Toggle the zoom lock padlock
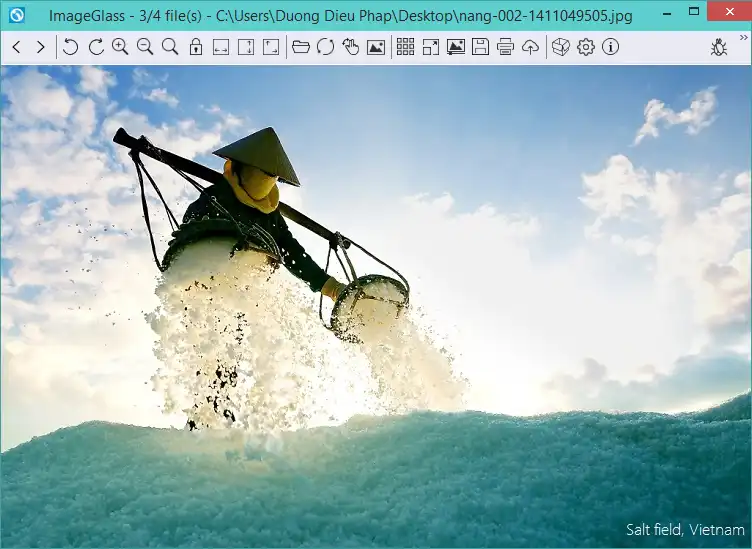The image size is (752, 549). point(196,47)
